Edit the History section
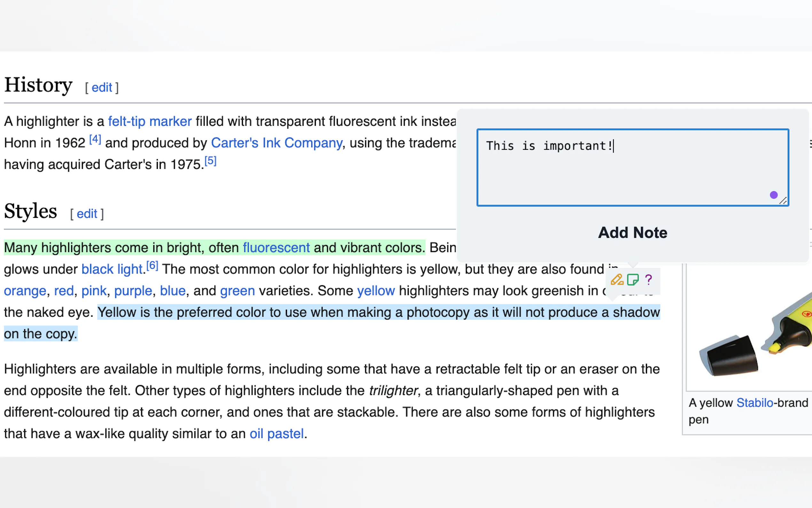 102,88
